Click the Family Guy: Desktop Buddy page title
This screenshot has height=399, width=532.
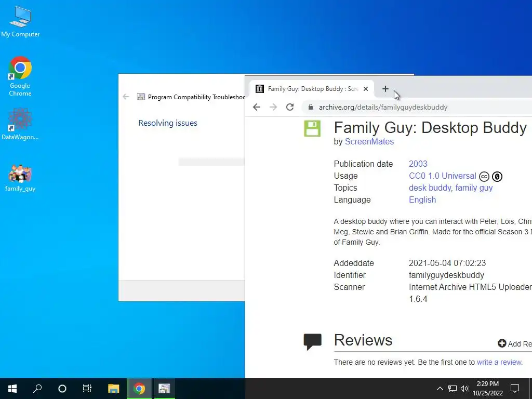(430, 128)
